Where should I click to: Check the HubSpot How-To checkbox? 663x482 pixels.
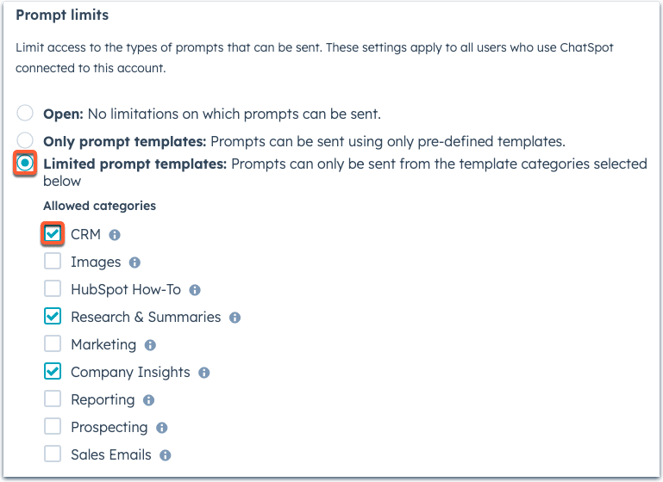pos(52,288)
